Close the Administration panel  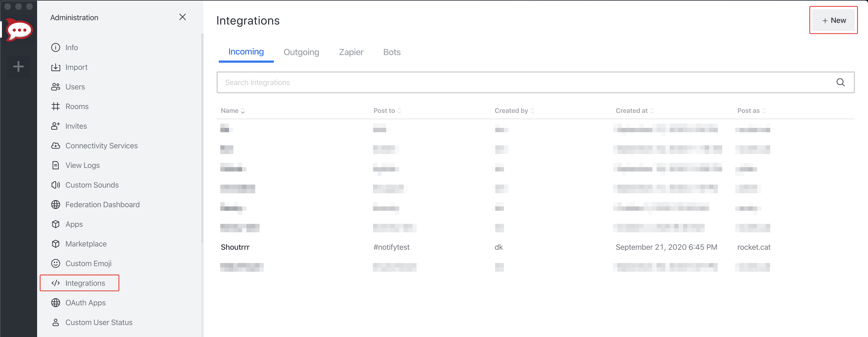pyautogui.click(x=183, y=17)
